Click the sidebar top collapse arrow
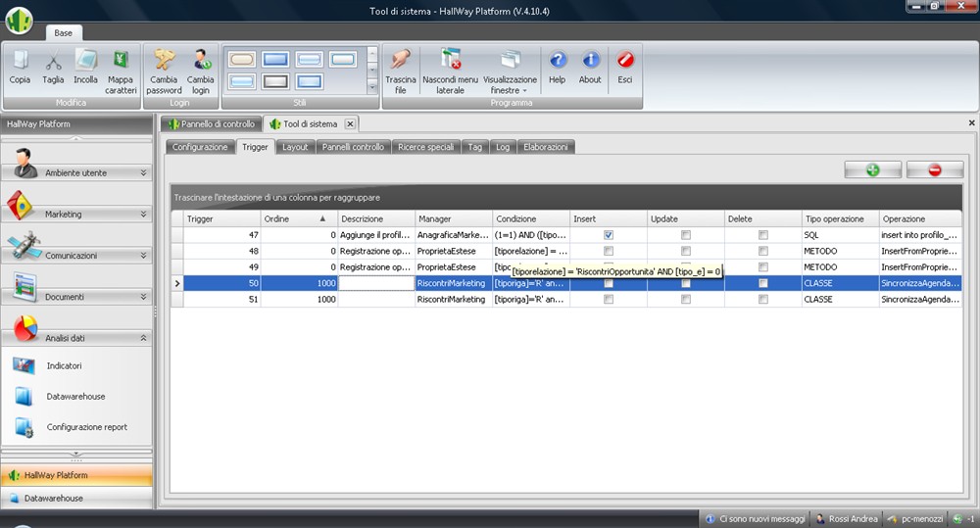 coord(76,137)
